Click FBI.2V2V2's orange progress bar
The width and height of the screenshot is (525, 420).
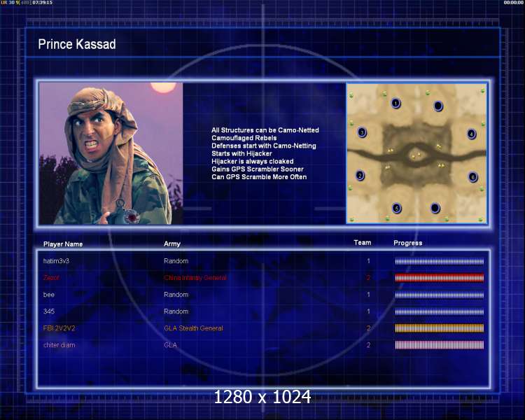click(440, 328)
